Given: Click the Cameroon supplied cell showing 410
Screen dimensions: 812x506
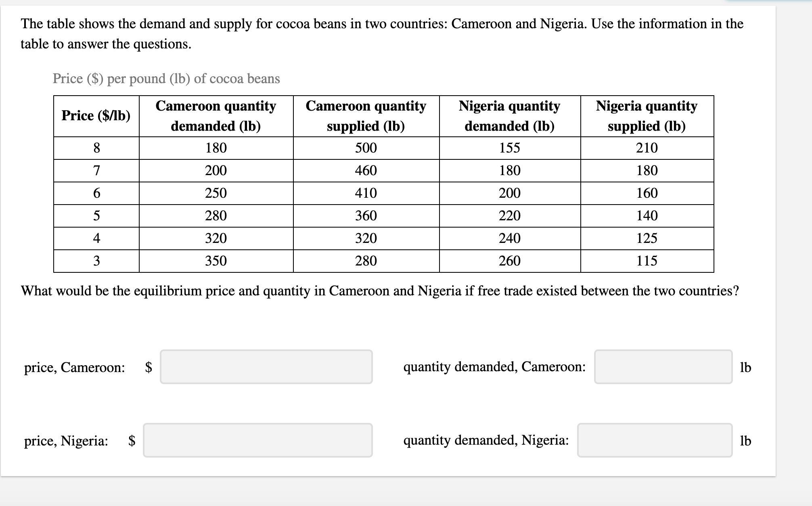Looking at the screenshot, I should coord(366,193).
